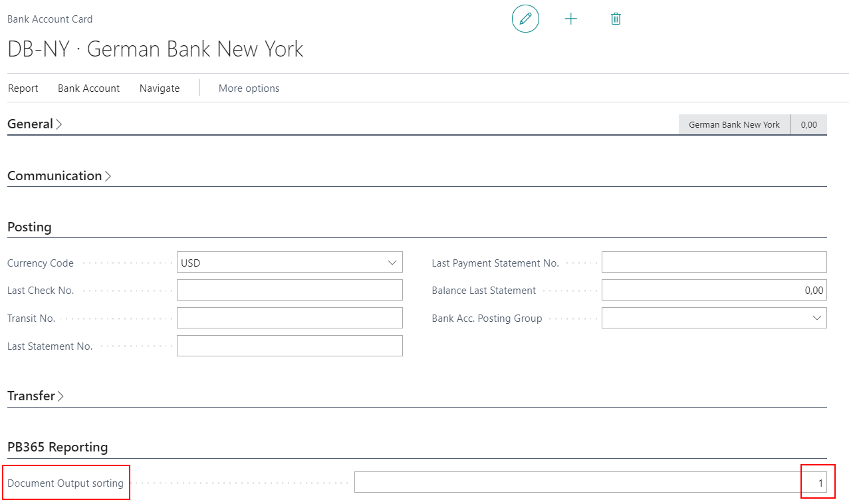Collapse the PB365 Reporting section header
Screen dimensions: 849x504
(x=58, y=447)
